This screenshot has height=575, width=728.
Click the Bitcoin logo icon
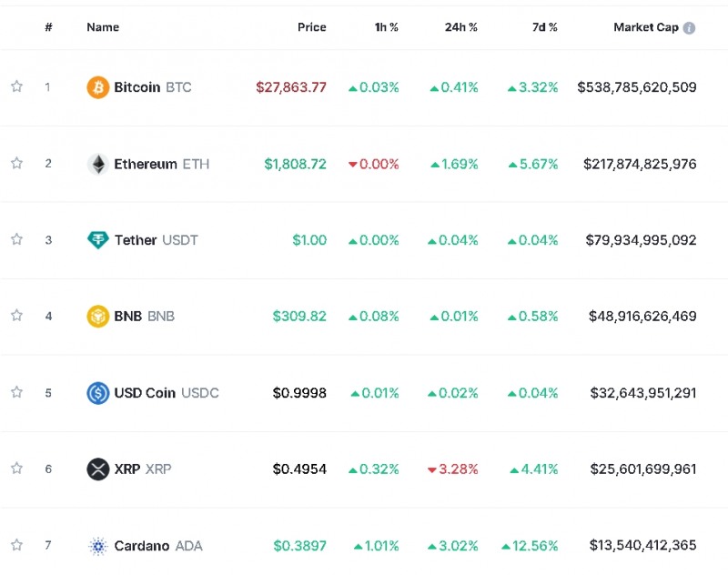click(x=97, y=87)
